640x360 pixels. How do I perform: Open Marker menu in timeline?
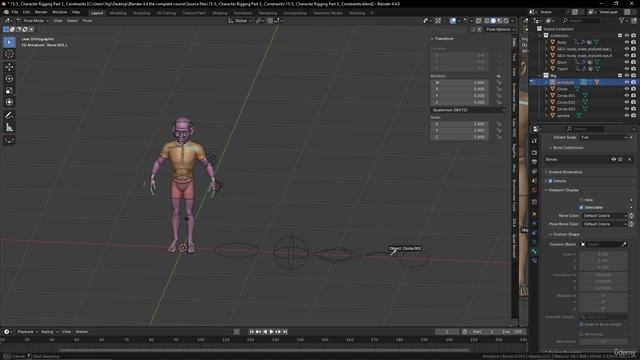pos(82,332)
